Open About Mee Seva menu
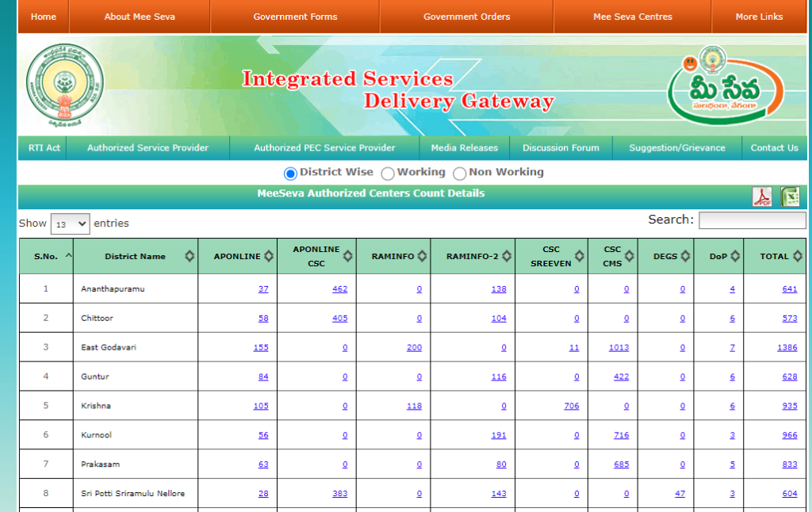 [x=140, y=17]
